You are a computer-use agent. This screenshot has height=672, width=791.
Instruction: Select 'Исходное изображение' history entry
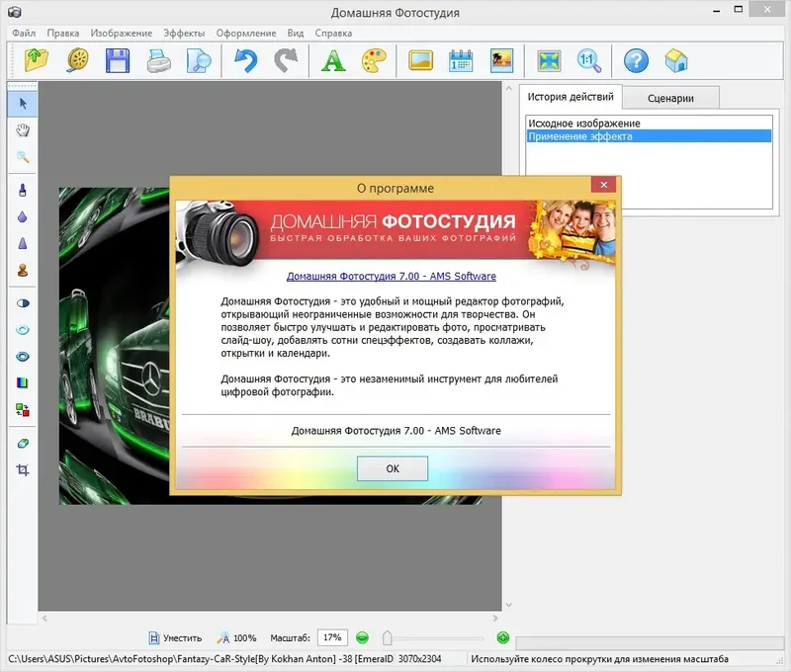coord(649,123)
